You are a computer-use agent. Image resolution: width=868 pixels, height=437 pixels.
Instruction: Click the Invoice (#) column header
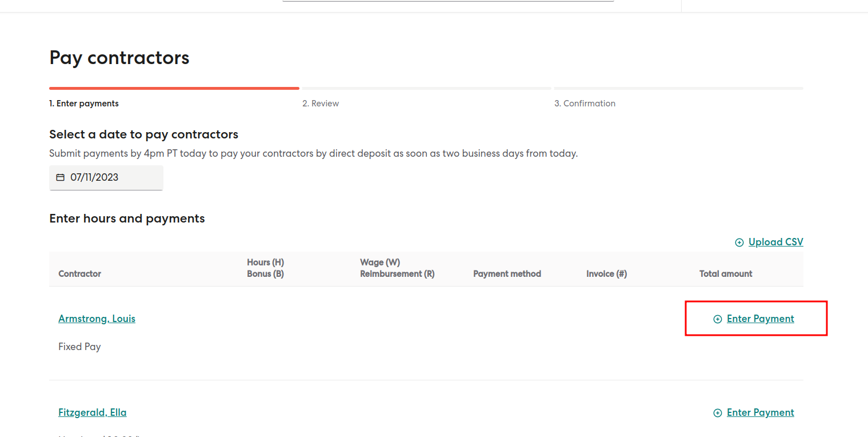tap(606, 274)
